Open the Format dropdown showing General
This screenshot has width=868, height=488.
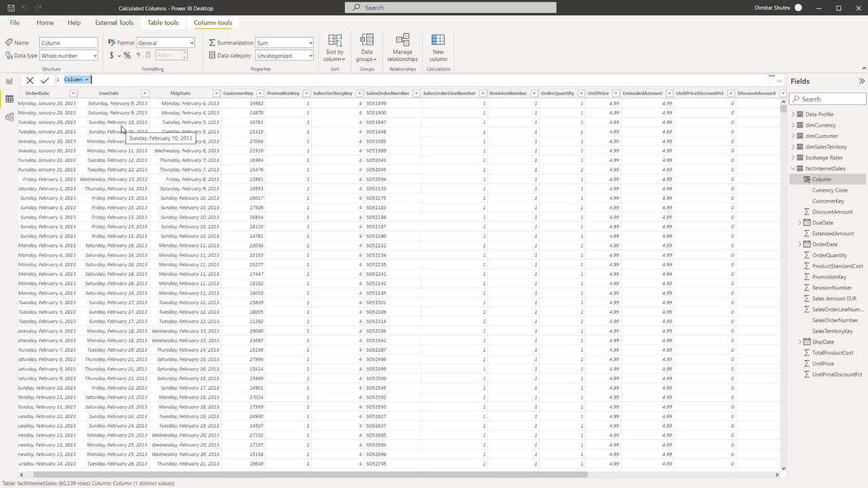[165, 43]
